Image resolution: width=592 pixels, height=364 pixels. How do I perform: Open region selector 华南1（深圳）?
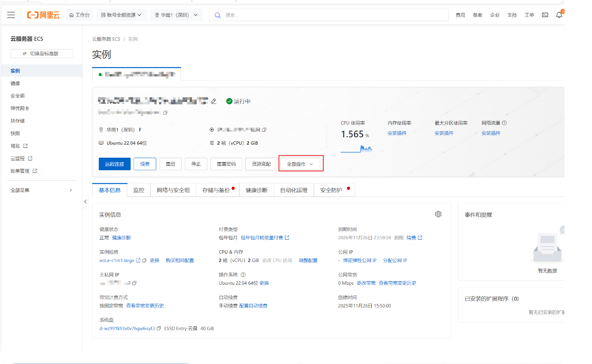tap(176, 15)
